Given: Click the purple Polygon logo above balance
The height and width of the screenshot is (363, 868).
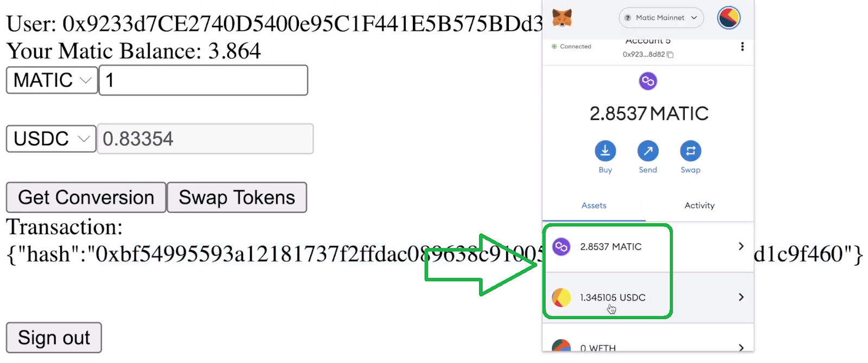Looking at the screenshot, I should [x=648, y=81].
